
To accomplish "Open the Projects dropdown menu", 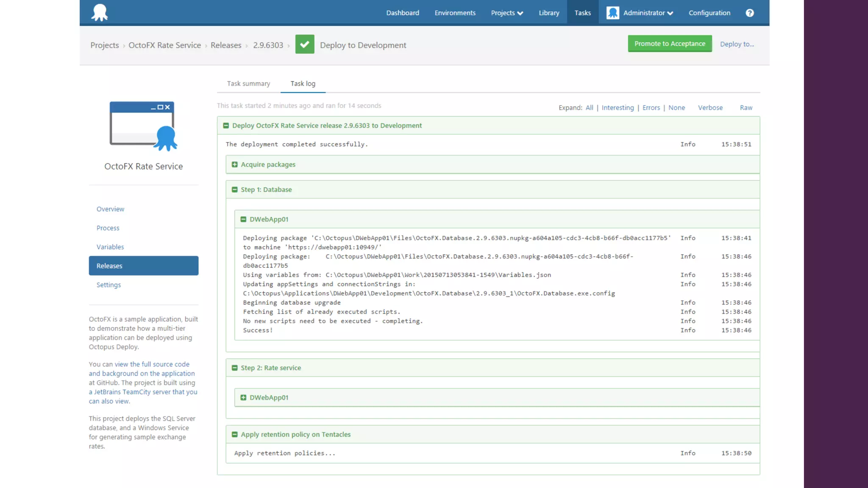I will (507, 13).
